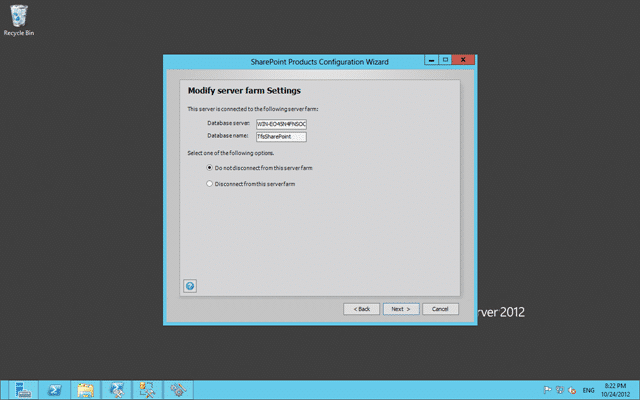
Task: Open Action Center flag in system tray
Action: click(547, 390)
